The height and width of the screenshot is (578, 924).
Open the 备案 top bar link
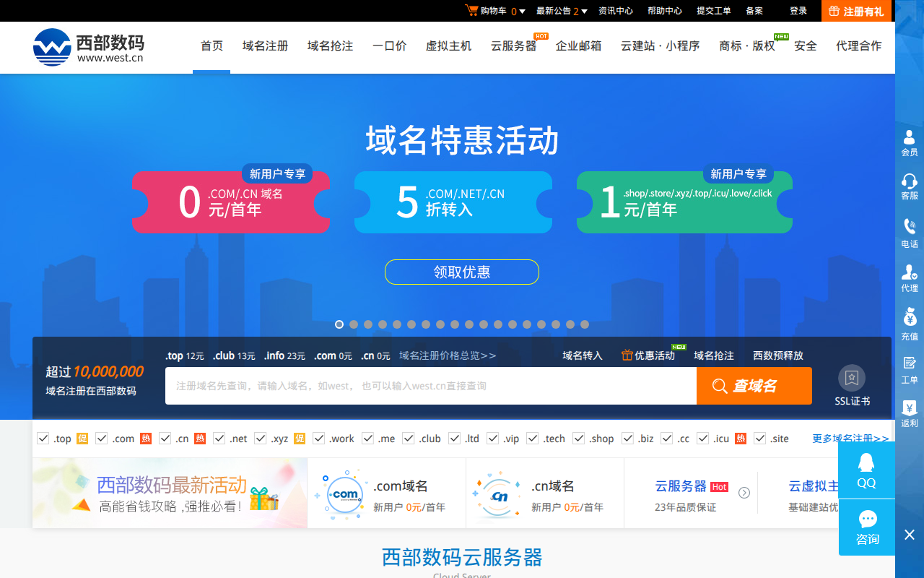tap(754, 11)
